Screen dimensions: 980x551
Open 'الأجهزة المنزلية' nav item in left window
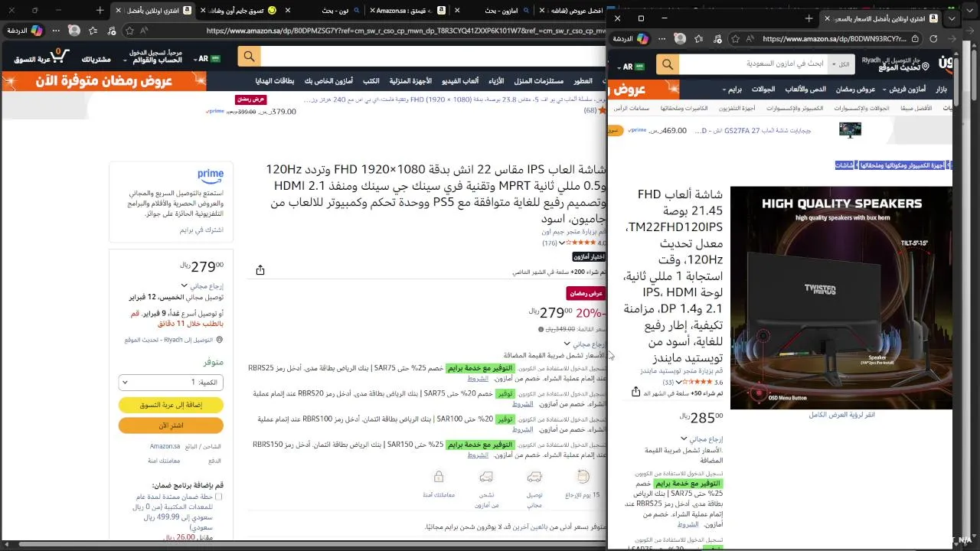click(410, 81)
